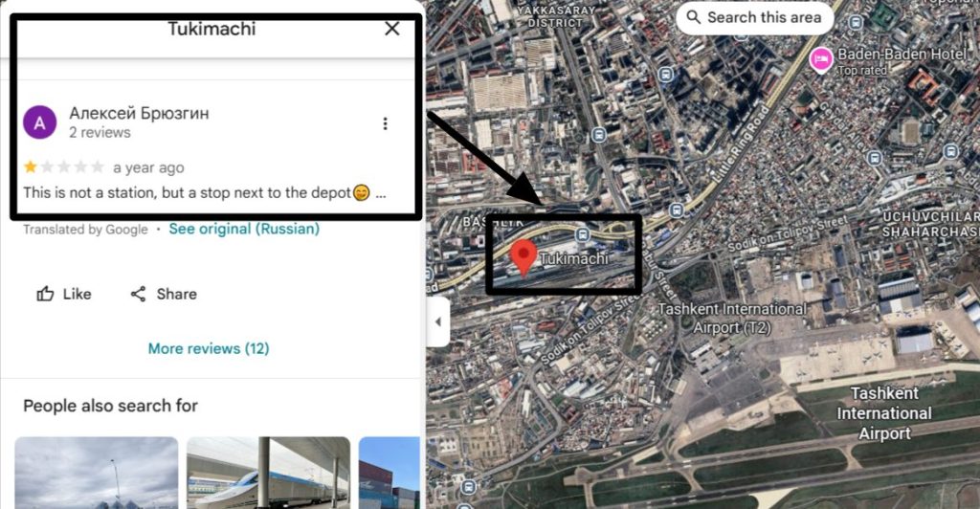This screenshot has width=980, height=509.
Task: Expand truncated review text ellipsis
Action: pyautogui.click(x=381, y=193)
